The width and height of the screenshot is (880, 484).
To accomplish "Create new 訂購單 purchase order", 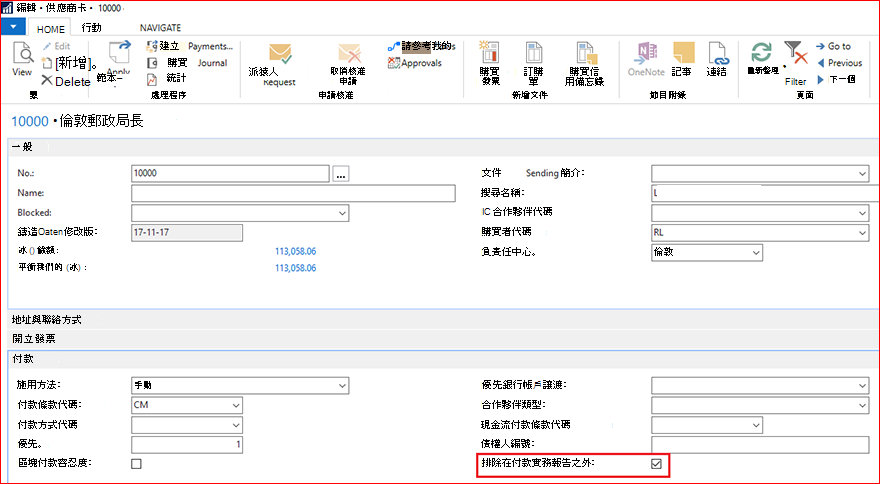I will (533, 63).
